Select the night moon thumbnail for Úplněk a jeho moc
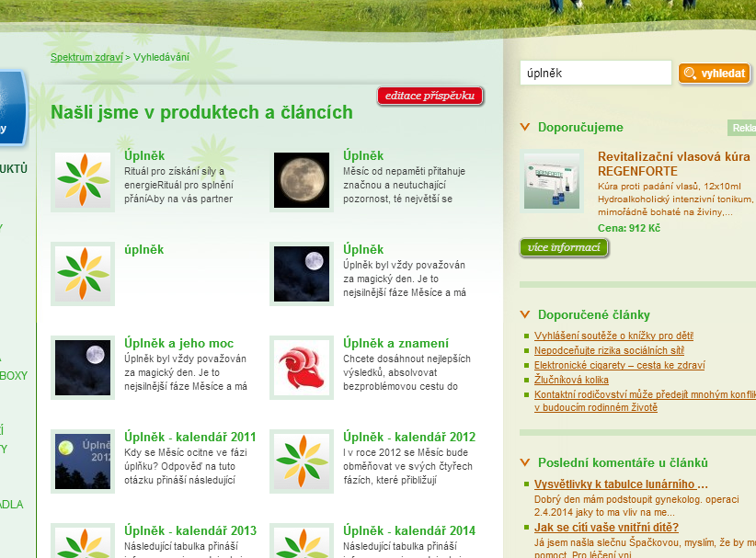The image size is (756, 558). [83, 368]
